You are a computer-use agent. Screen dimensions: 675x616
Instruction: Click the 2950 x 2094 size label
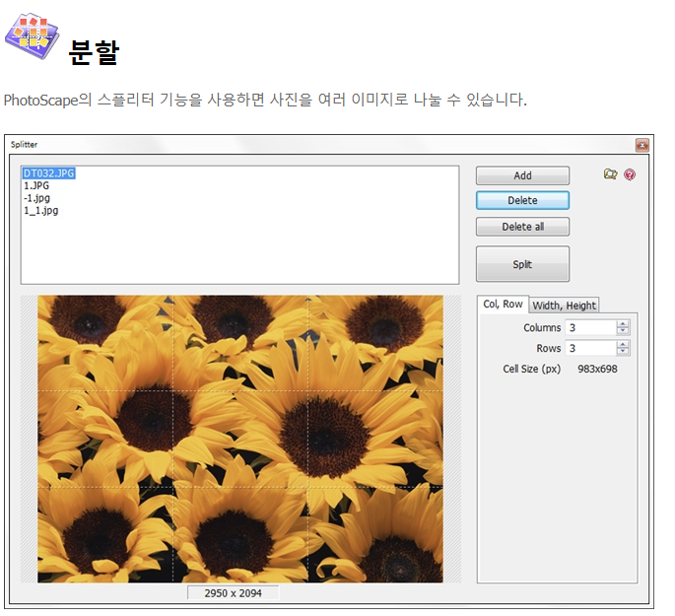[x=233, y=593]
